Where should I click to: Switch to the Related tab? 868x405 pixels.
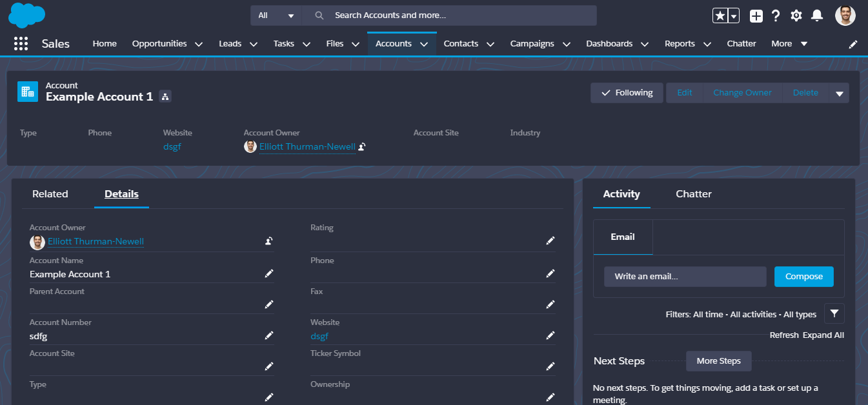(x=50, y=193)
